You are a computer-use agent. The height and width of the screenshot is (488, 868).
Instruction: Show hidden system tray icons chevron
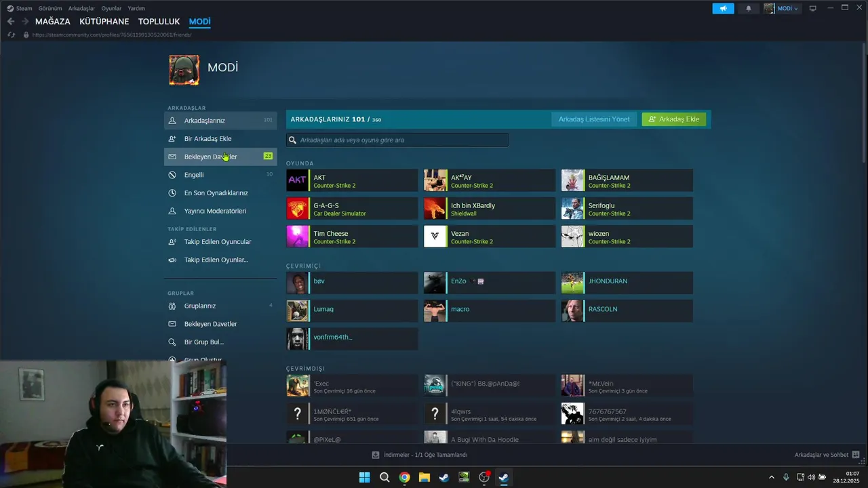(771, 477)
